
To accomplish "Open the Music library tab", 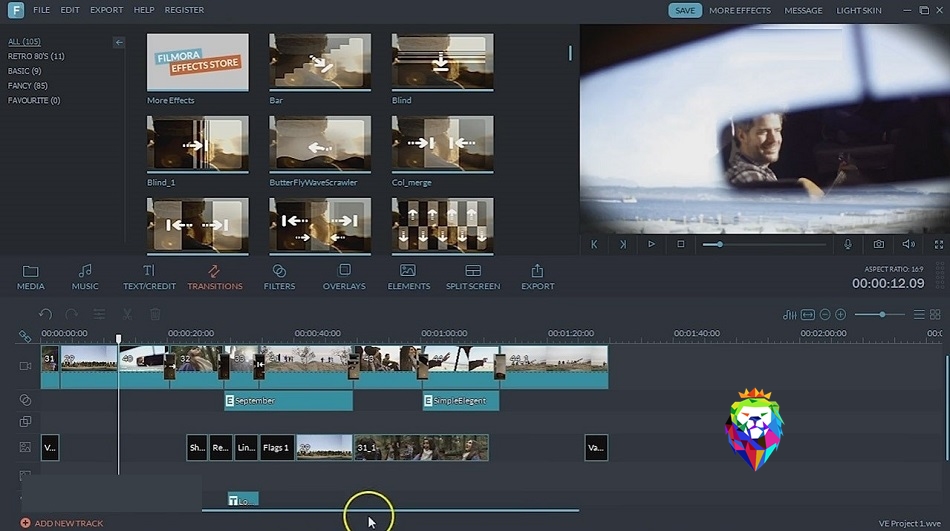I will tap(85, 277).
